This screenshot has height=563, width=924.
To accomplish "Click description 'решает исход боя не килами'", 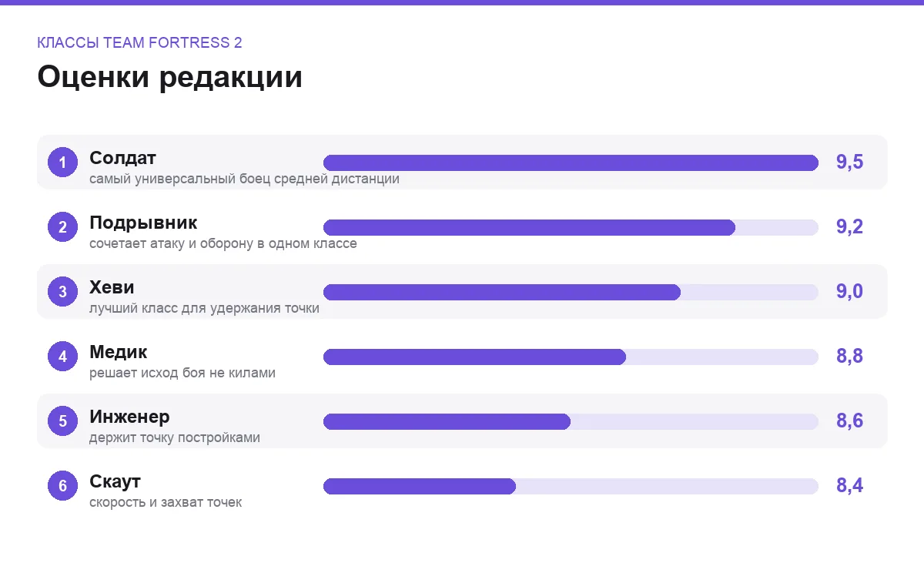I will point(182,374).
